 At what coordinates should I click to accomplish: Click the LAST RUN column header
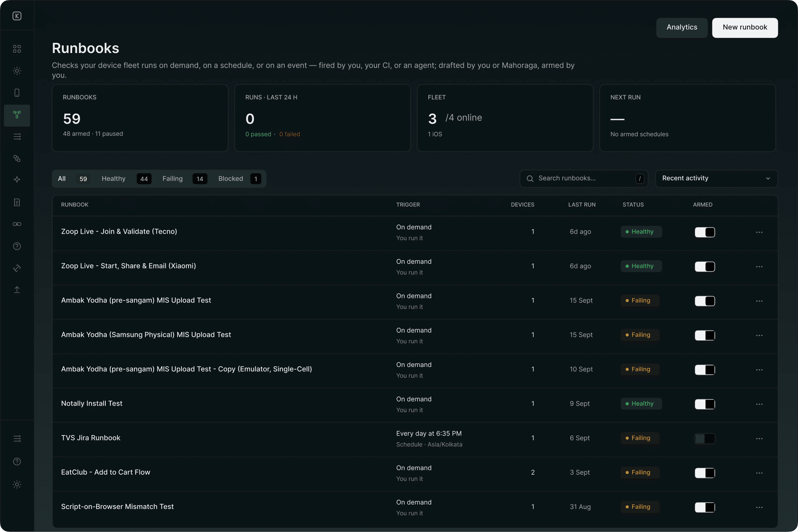click(582, 205)
